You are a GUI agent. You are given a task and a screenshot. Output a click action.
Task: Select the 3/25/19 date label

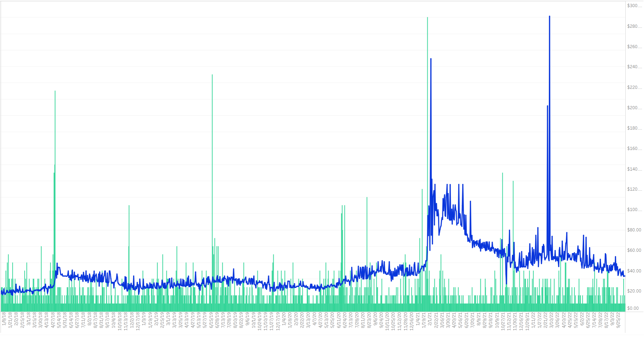[x=180, y=320]
